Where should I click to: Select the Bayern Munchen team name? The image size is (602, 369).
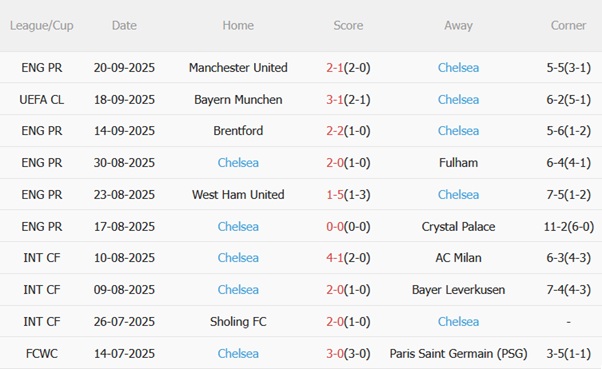tap(238, 99)
